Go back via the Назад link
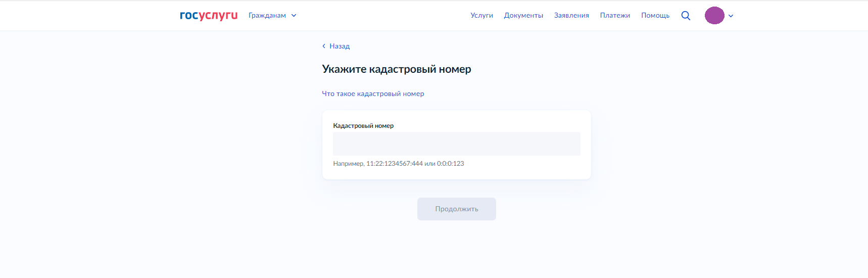 pos(336,46)
